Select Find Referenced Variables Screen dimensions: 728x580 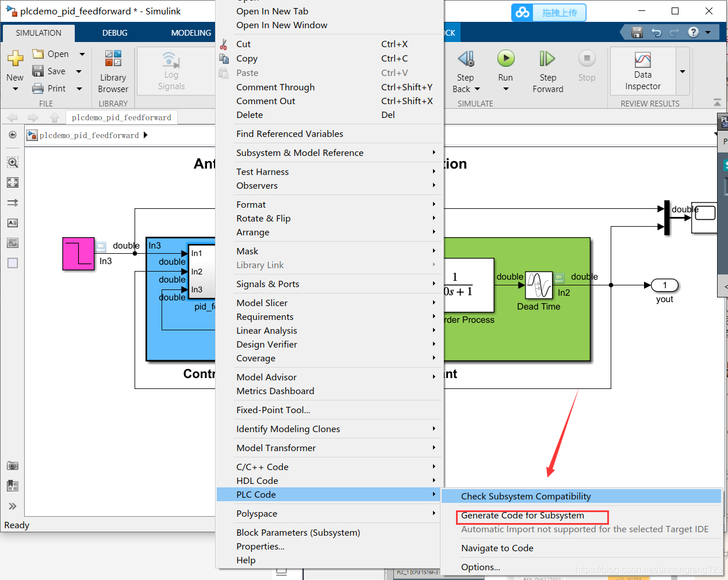[329, 134]
